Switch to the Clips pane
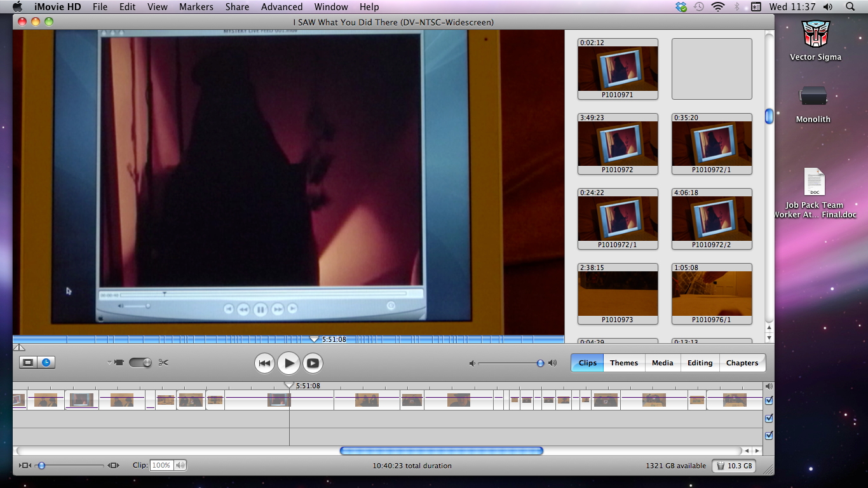Screen dimensions: 868x488 pos(587,363)
